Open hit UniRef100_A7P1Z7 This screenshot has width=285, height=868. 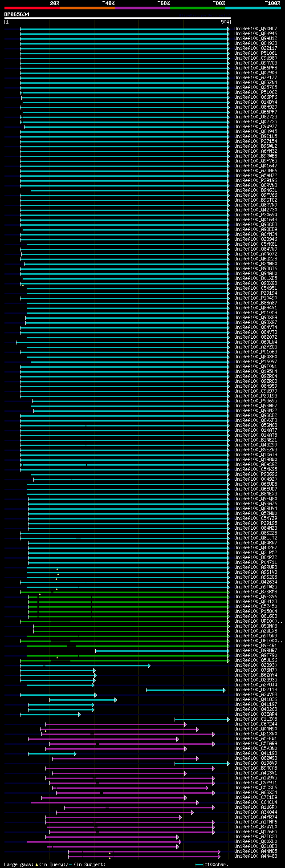click(x=256, y=78)
